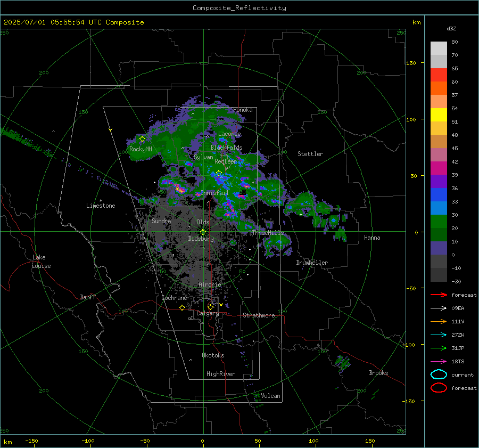Click the Okotoks city label
The image size is (479, 448).
213,355
